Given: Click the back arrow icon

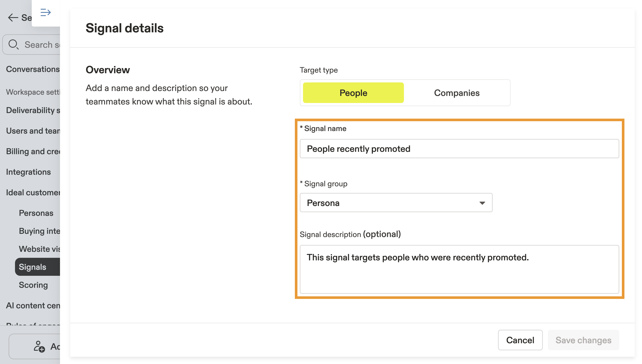Looking at the screenshot, I should click(13, 18).
